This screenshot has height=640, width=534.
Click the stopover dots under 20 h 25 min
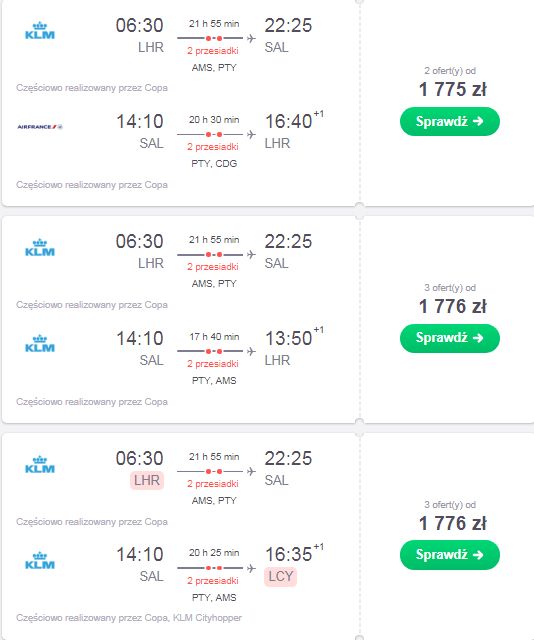pos(214,568)
